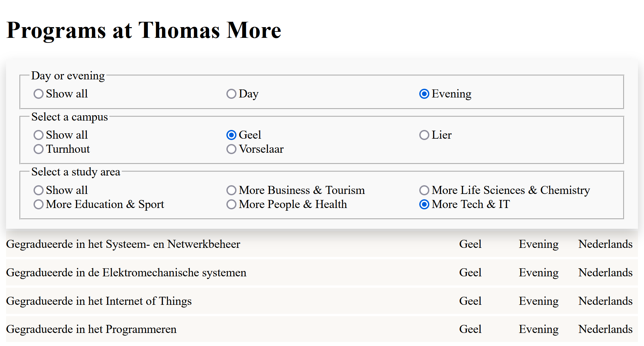The image size is (644, 346).
Task: Choose the Vorselaar campus
Action: point(231,149)
